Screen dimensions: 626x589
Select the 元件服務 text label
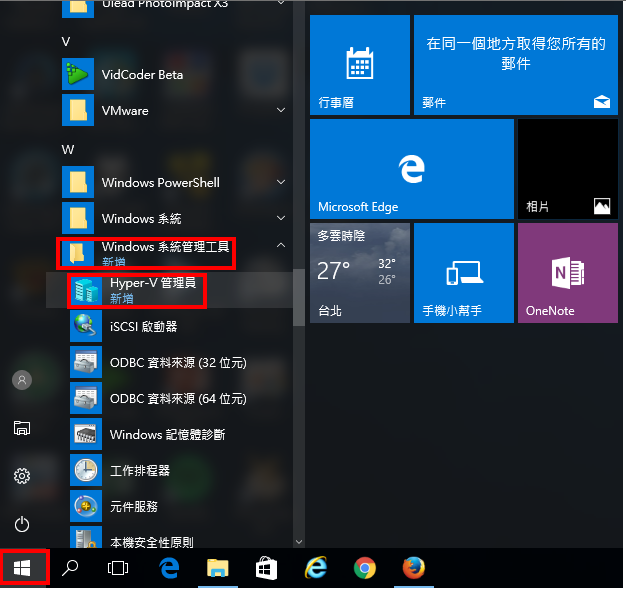point(134,506)
